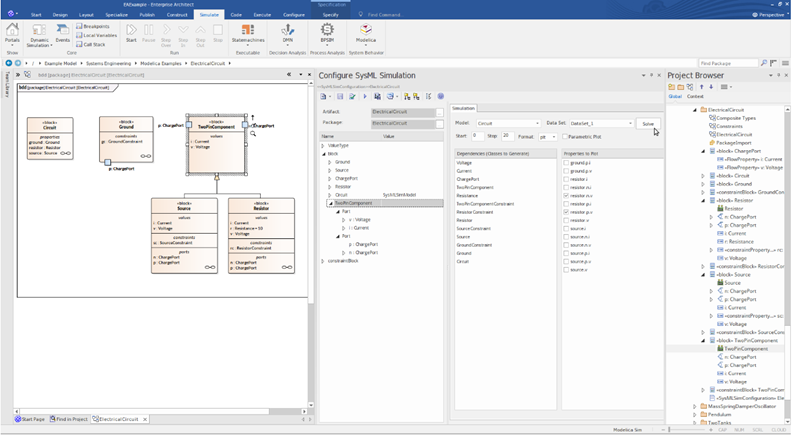Open the Model dropdown showing Circuit
This screenshot has width=792, height=435.
508,123
